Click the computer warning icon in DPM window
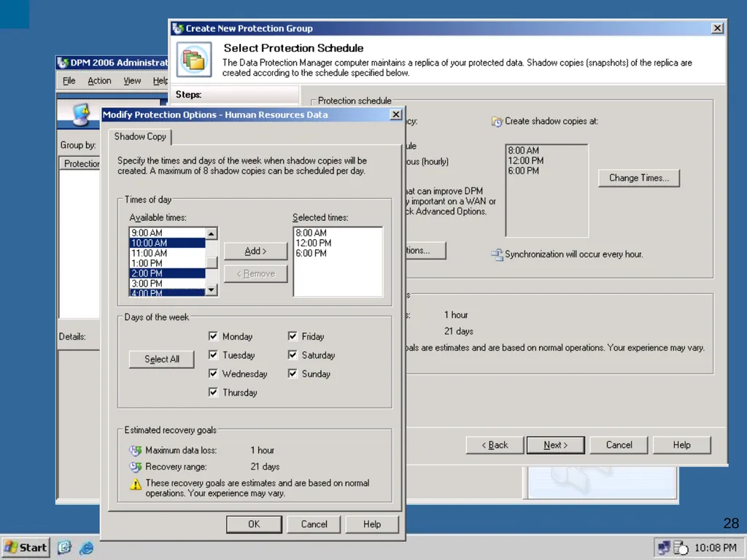This screenshot has width=747, height=560. coord(81,114)
